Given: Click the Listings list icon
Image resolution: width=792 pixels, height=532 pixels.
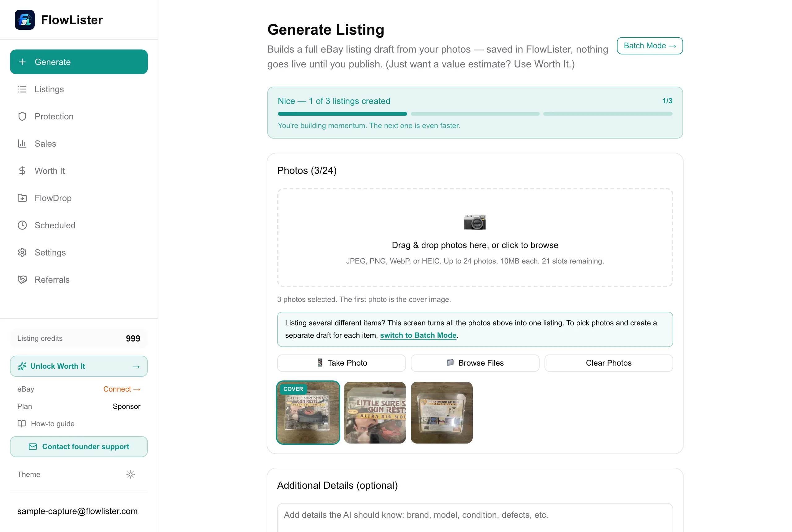Looking at the screenshot, I should pyautogui.click(x=22, y=89).
